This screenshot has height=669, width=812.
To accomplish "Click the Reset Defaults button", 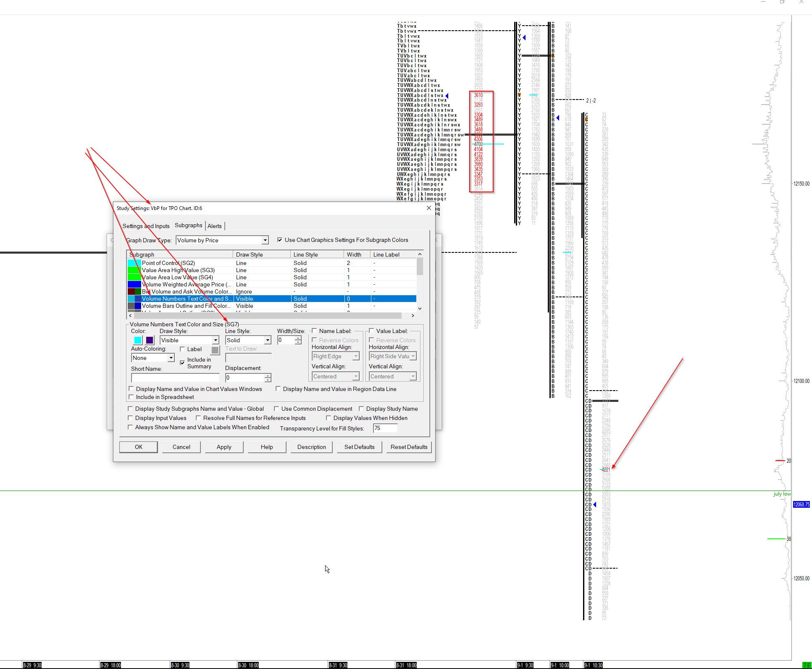I will (x=408, y=447).
